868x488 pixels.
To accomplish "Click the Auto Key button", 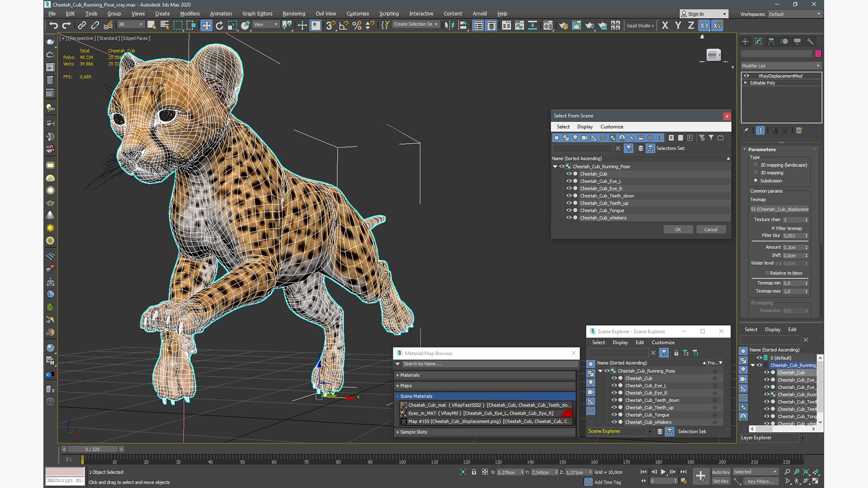I will coord(721,472).
